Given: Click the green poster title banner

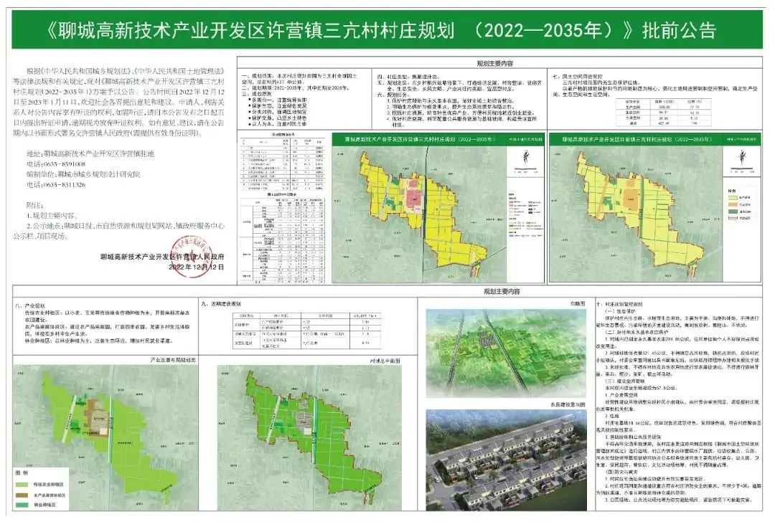Looking at the screenshot, I should click(x=387, y=30).
